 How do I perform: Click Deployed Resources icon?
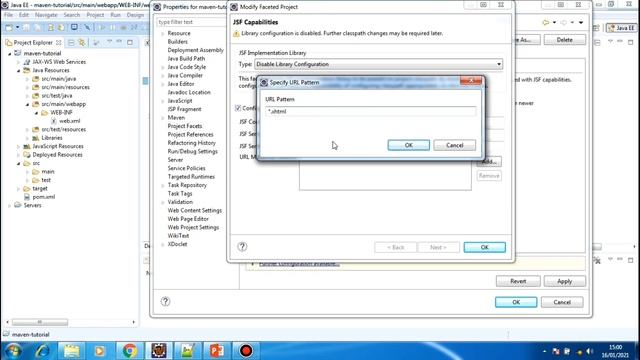[x=27, y=155]
